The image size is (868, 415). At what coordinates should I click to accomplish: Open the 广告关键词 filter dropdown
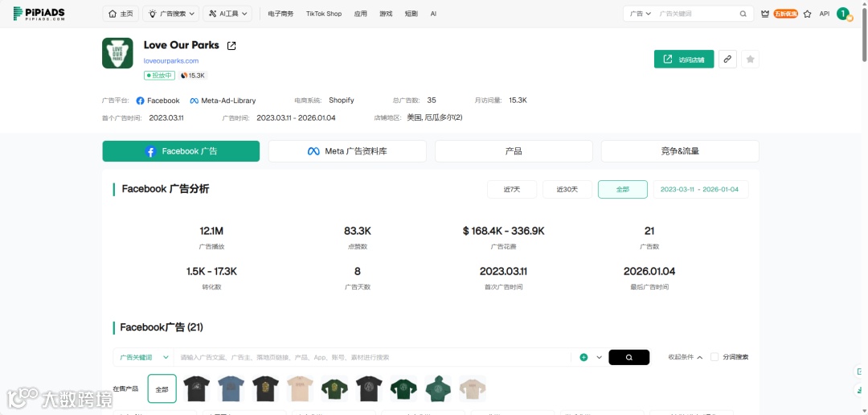143,357
